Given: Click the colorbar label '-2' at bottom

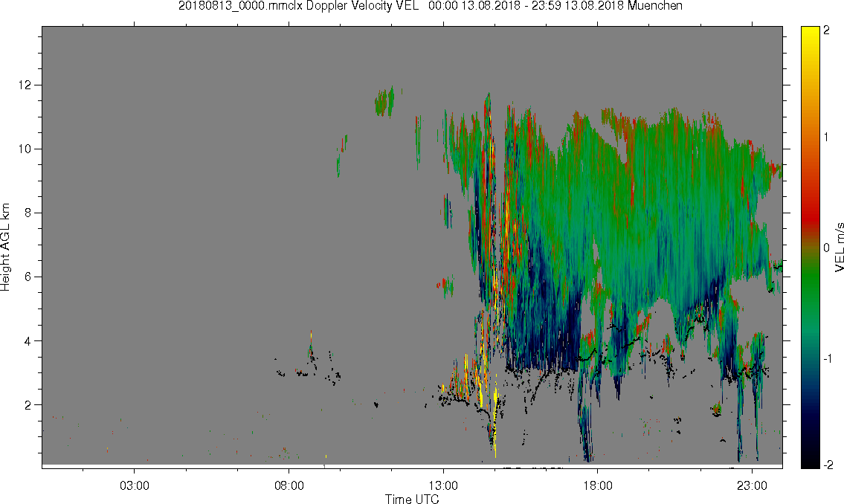Looking at the screenshot, I should [828, 465].
